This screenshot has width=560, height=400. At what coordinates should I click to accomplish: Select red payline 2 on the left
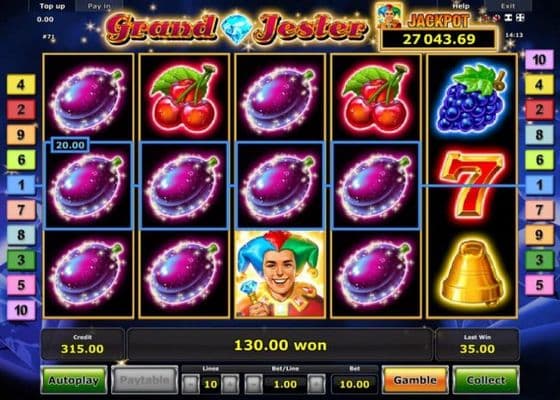(x=21, y=110)
